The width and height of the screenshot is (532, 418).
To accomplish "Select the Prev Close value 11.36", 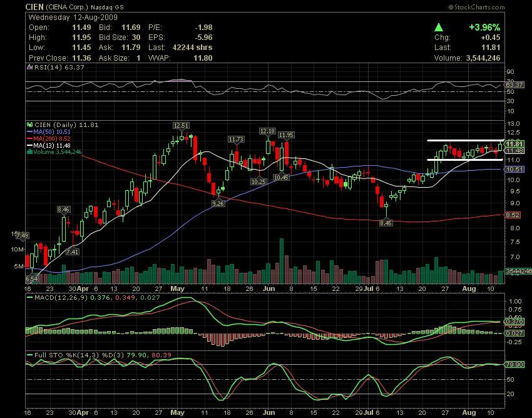I will click(81, 58).
